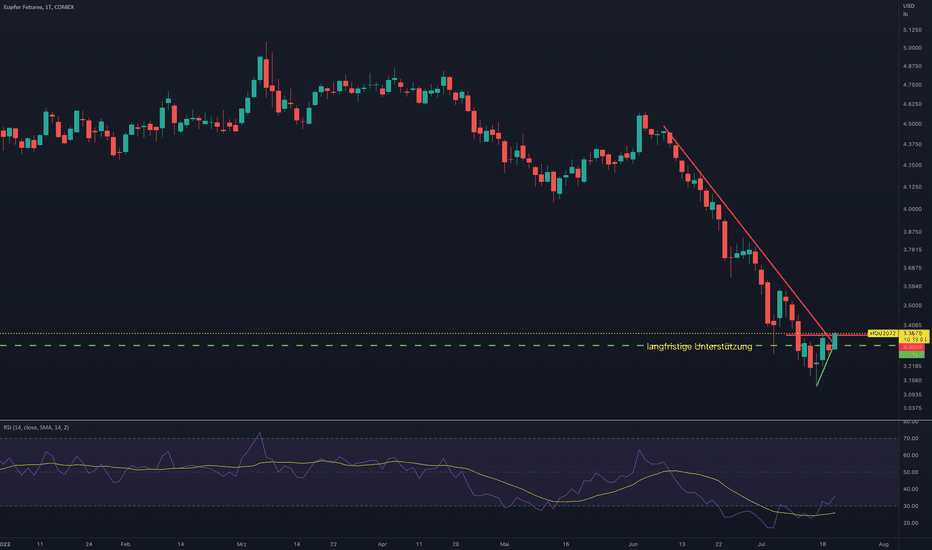
Task: Click the 20.00 level on RSI scale
Action: click(911, 523)
